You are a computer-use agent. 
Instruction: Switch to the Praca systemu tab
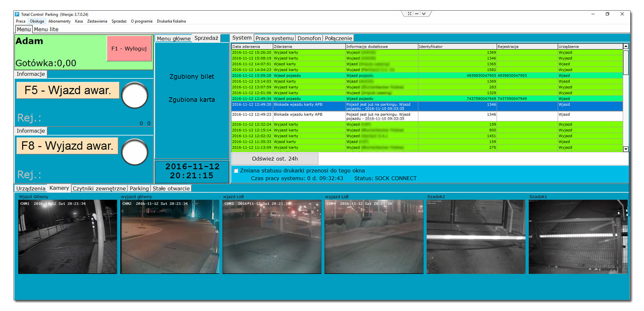[x=274, y=38]
